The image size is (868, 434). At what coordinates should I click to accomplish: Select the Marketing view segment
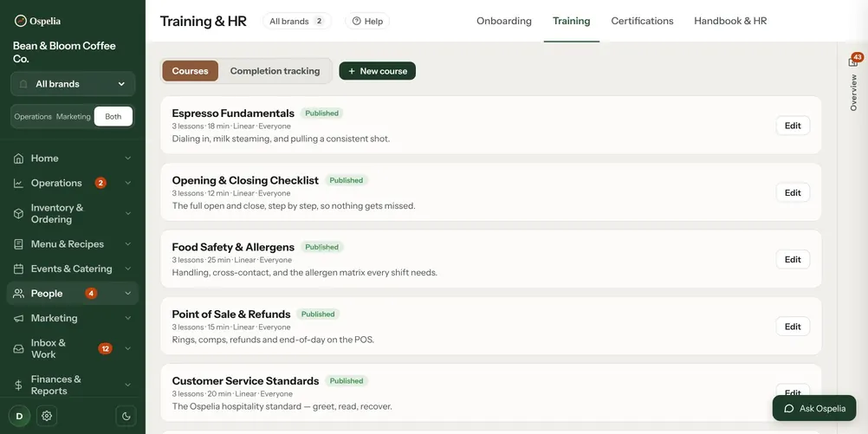pyautogui.click(x=73, y=117)
